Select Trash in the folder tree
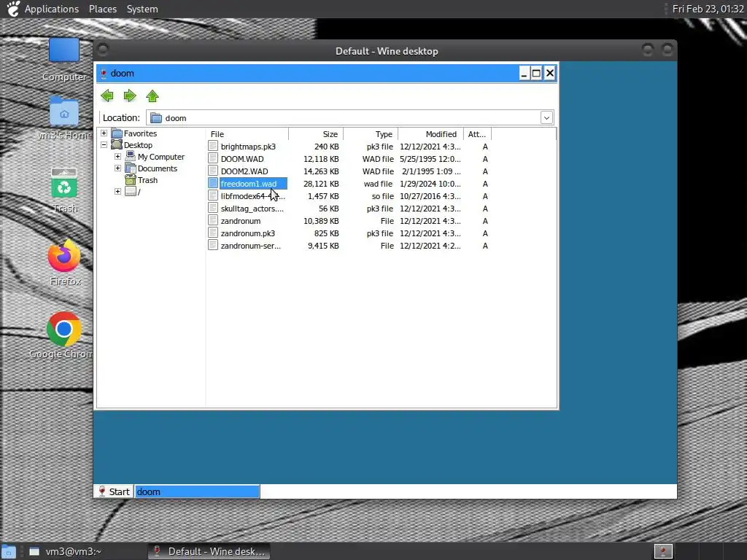The width and height of the screenshot is (747, 560). coord(147,180)
